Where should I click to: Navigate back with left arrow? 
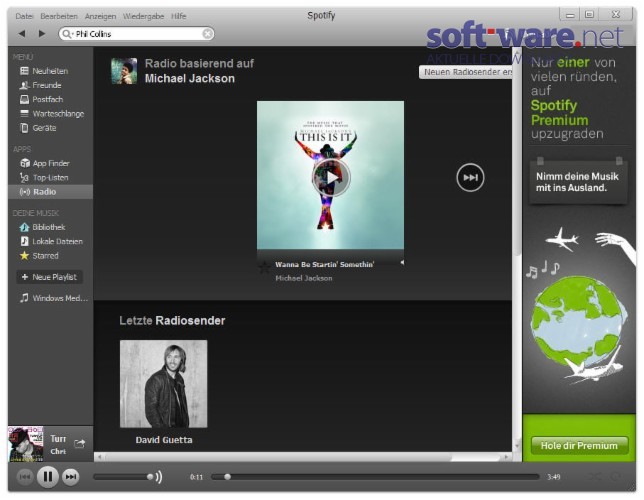click(22, 34)
